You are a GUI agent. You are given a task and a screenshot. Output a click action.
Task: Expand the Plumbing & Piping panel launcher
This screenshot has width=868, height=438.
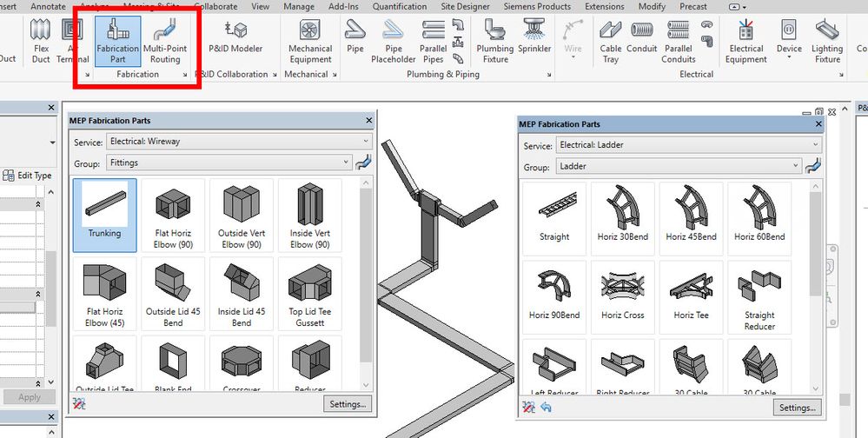pos(549,75)
